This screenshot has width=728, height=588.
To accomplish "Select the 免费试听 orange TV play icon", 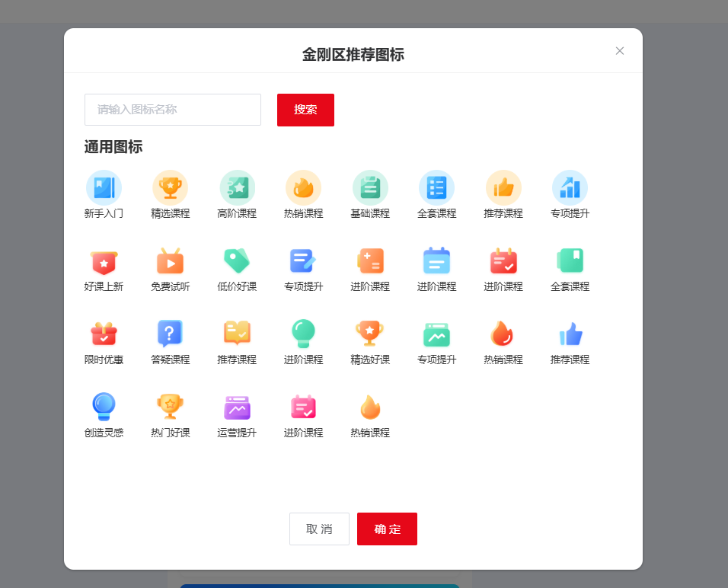I will pos(171,261).
